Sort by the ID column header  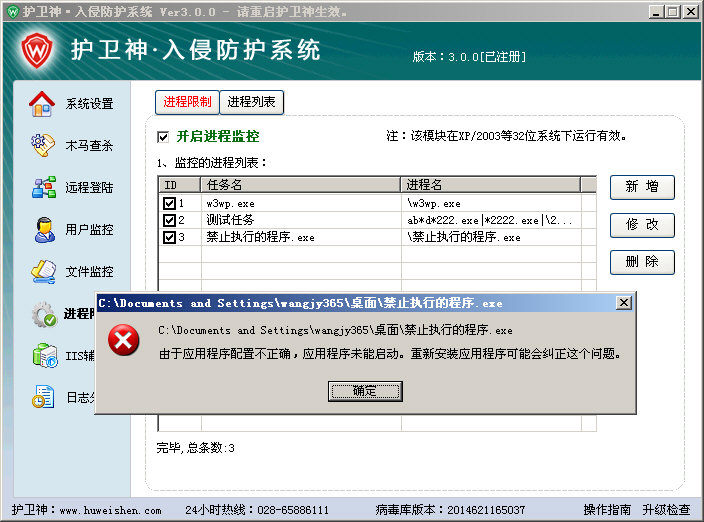179,185
